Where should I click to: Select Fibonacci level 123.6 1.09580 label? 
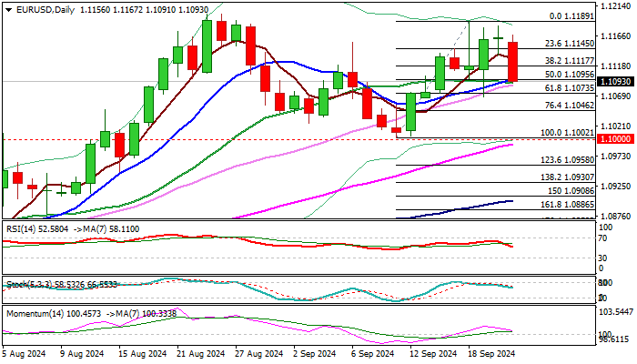(568, 160)
